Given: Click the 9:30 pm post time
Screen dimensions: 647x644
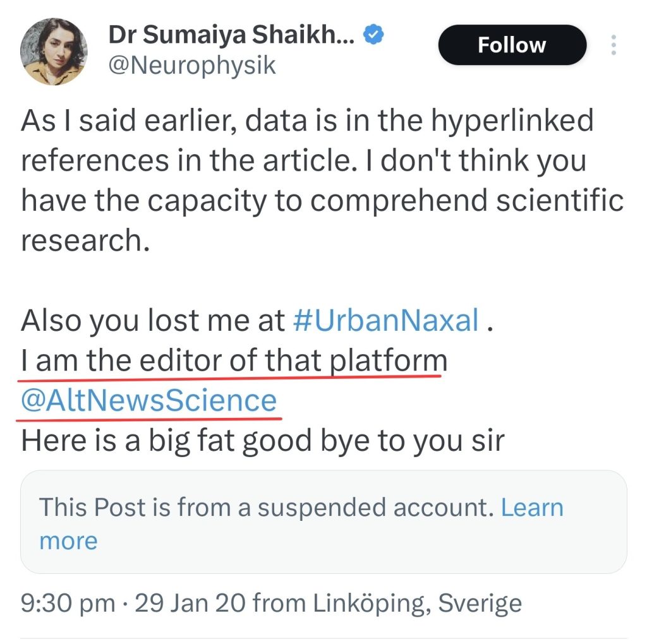Looking at the screenshot, I should tap(67, 603).
